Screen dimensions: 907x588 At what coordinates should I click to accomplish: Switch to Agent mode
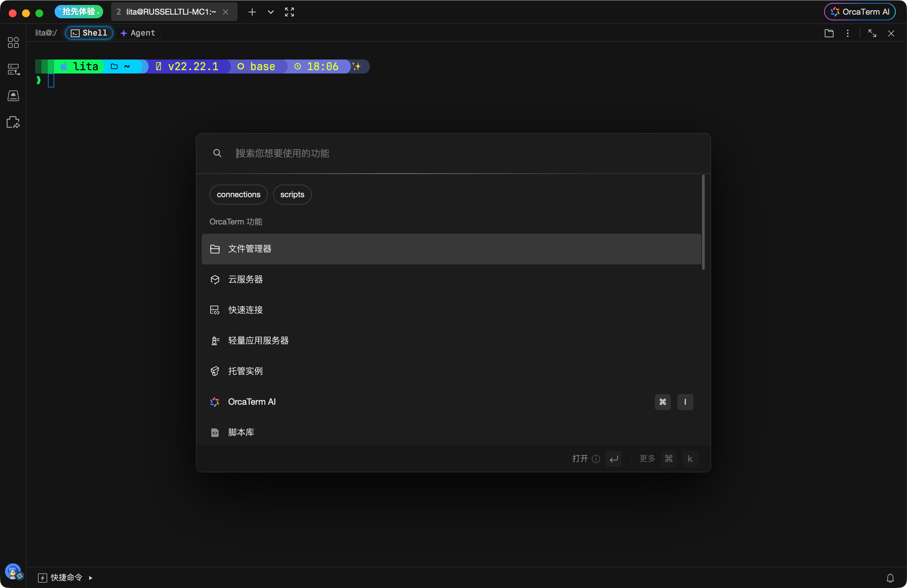[x=138, y=33]
